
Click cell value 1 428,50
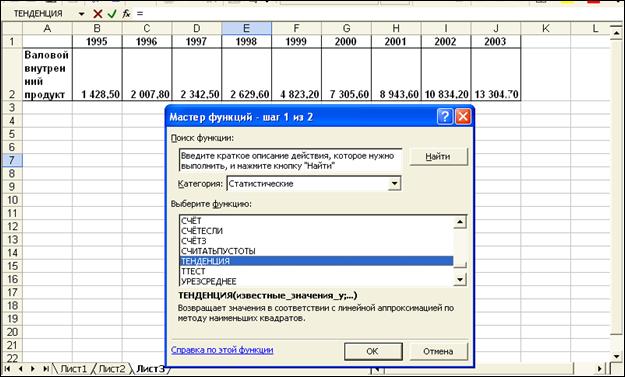point(97,75)
